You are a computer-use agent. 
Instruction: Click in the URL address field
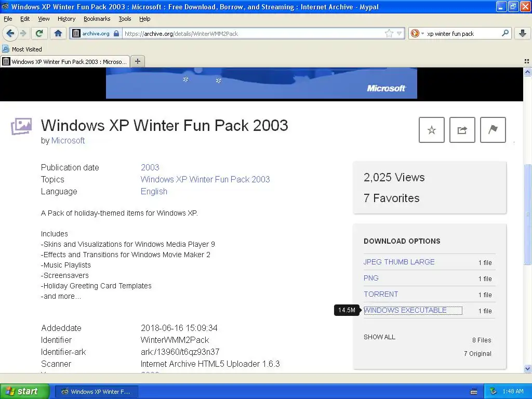253,33
